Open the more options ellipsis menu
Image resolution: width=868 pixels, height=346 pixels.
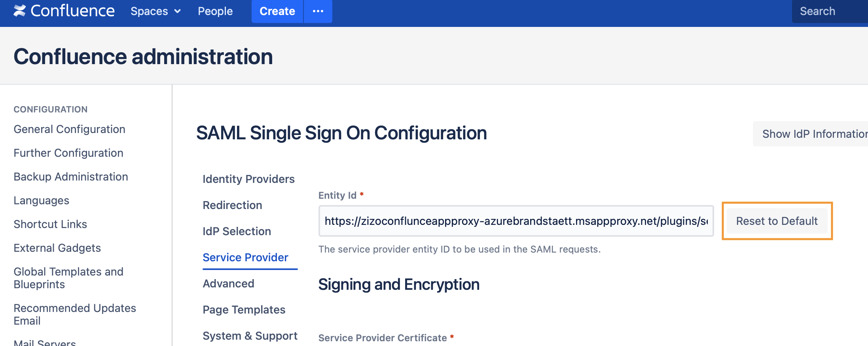click(x=318, y=11)
